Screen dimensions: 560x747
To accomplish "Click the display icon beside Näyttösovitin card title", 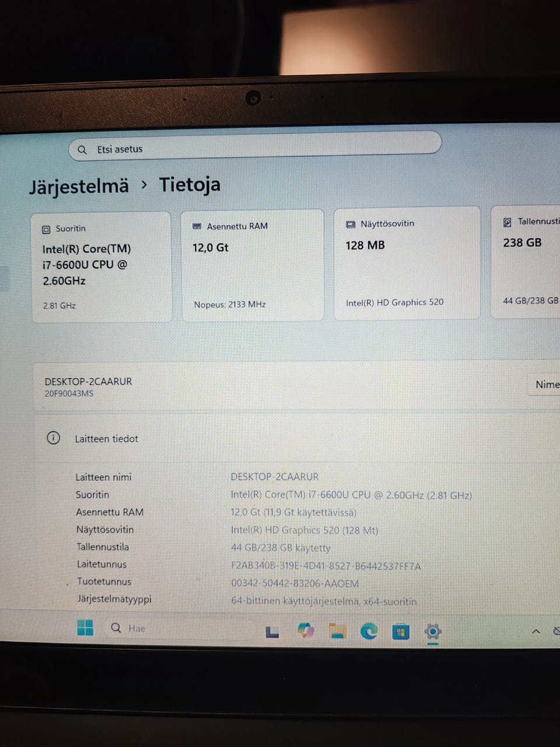I will coord(351,224).
